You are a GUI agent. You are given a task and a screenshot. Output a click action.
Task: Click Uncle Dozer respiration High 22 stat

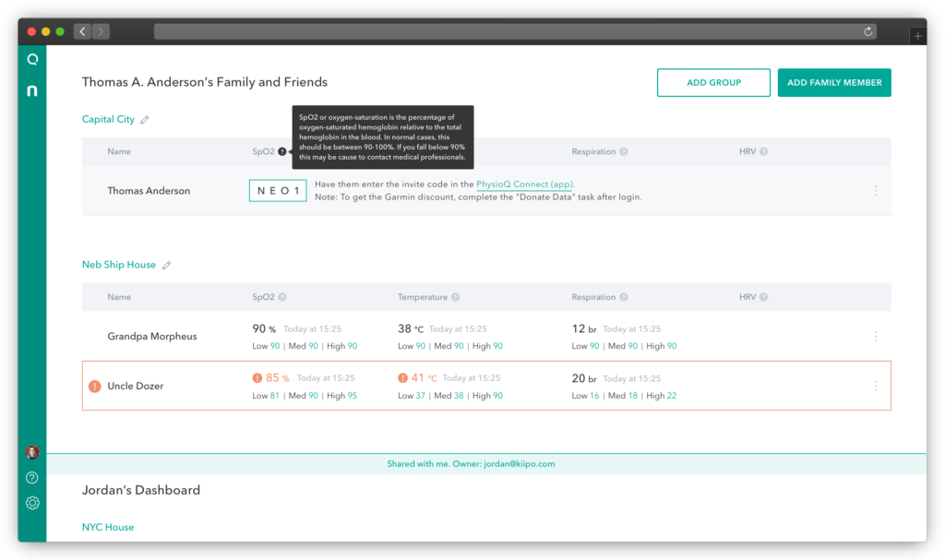pyautogui.click(x=661, y=396)
